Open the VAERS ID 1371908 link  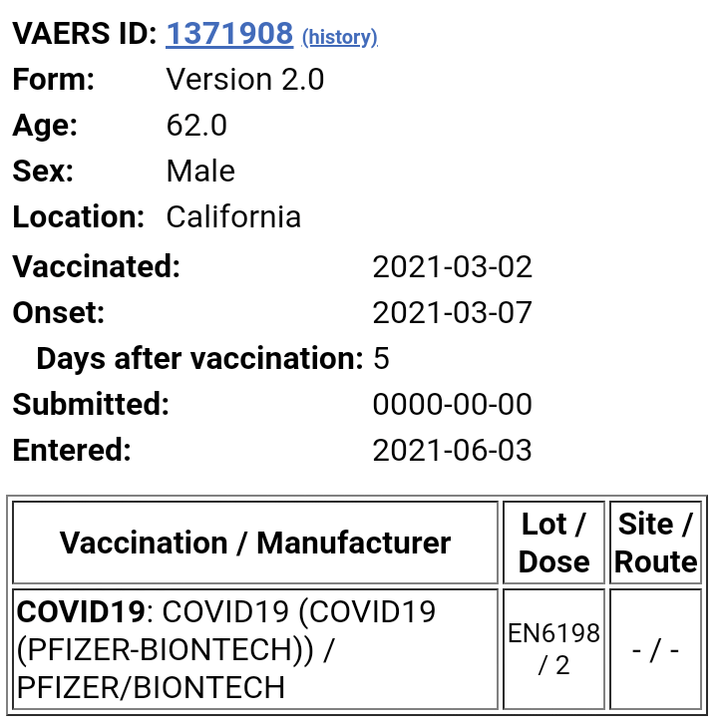coord(229,34)
